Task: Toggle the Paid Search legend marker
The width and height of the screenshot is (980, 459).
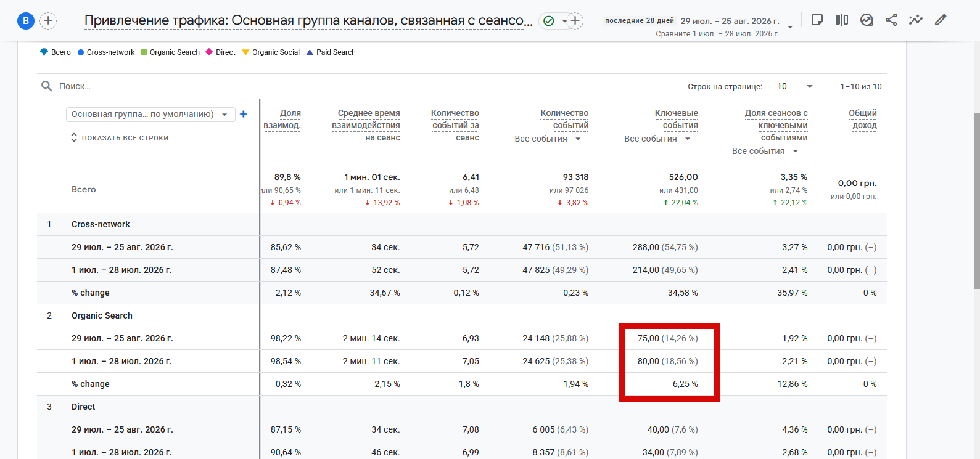Action: coord(310,52)
